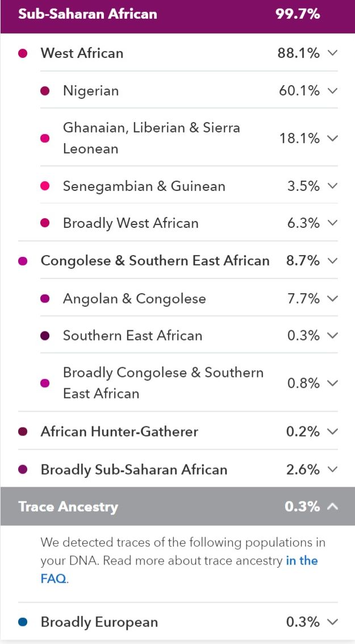Expand Senegambian & Guinean chevron
The image size is (355, 644).
coord(333,186)
